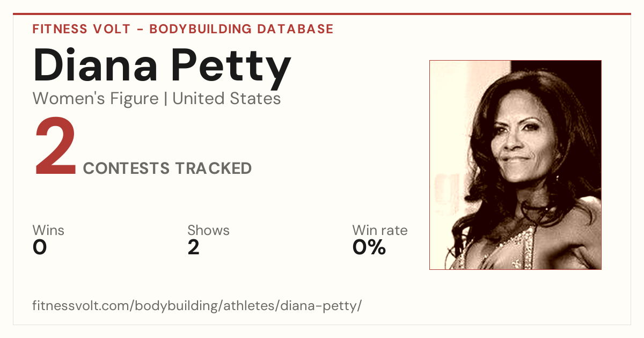Select the 0% win rate value
Viewport: 644px width, 338px height.
click(x=369, y=247)
